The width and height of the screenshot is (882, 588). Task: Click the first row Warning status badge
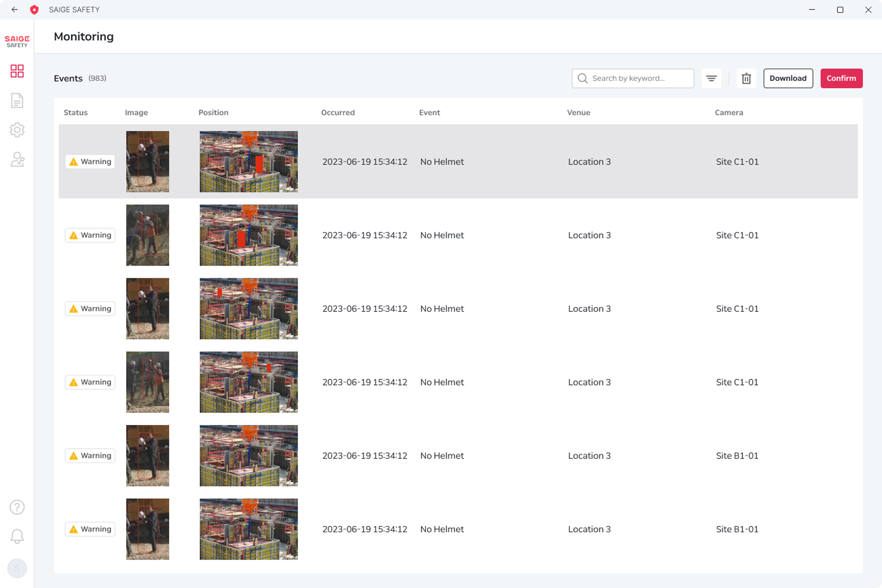(x=90, y=162)
